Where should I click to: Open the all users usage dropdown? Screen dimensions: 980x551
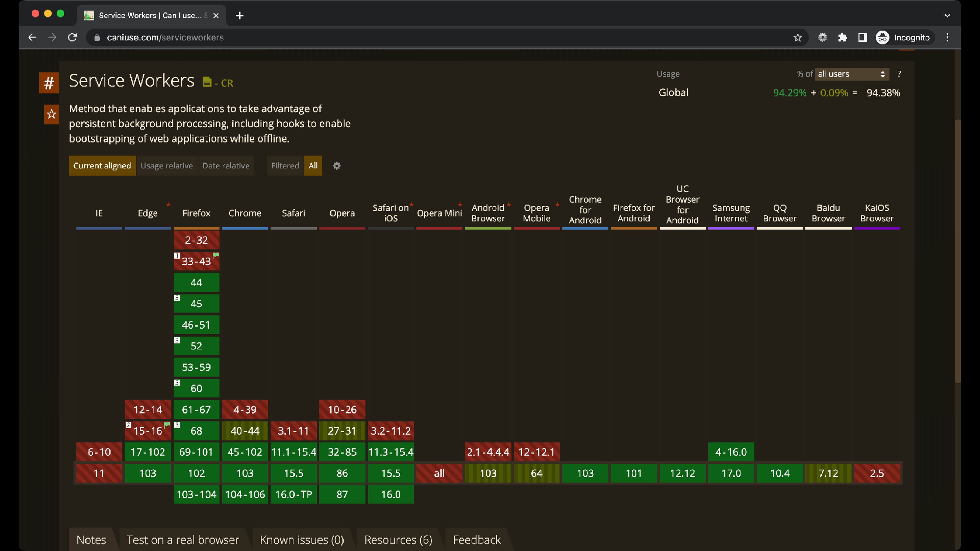pyautogui.click(x=851, y=74)
